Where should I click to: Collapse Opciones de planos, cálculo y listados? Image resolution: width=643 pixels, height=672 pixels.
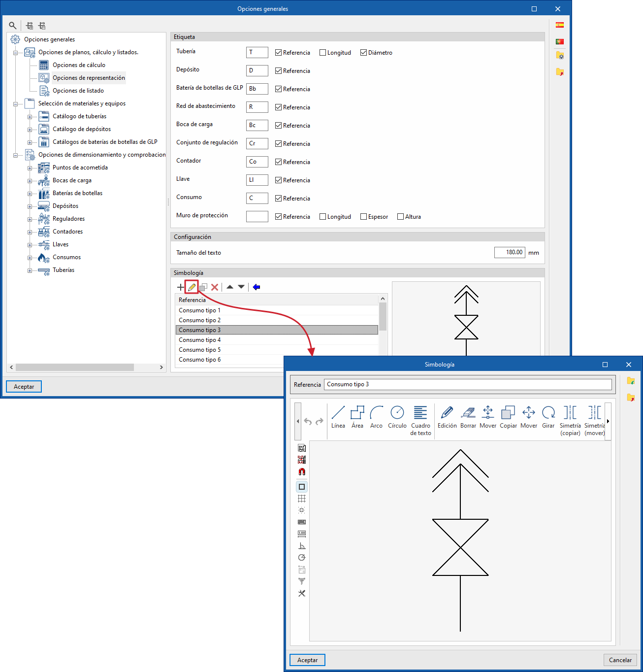[15, 53]
